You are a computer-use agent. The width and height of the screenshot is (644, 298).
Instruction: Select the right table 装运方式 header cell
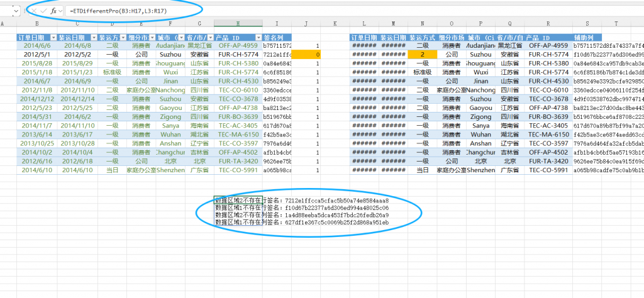(423, 37)
